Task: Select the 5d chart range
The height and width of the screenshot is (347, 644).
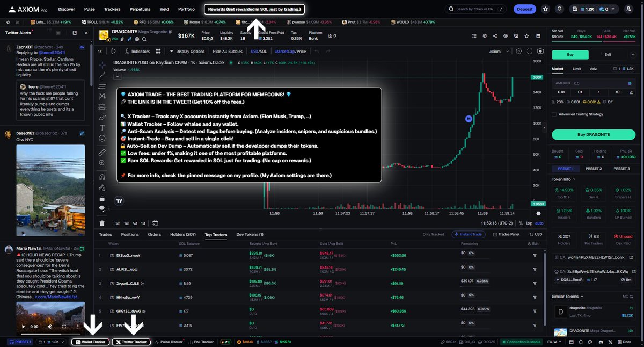Action: tap(135, 223)
